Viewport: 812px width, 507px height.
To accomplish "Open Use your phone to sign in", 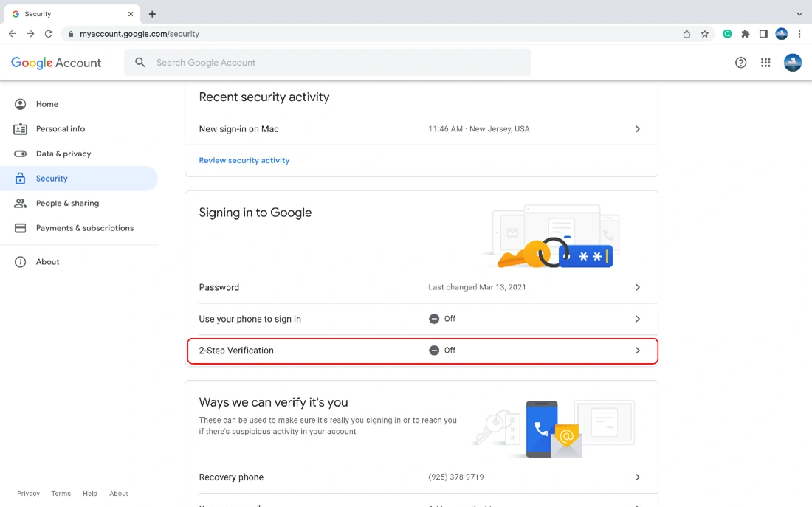I will pos(422,319).
